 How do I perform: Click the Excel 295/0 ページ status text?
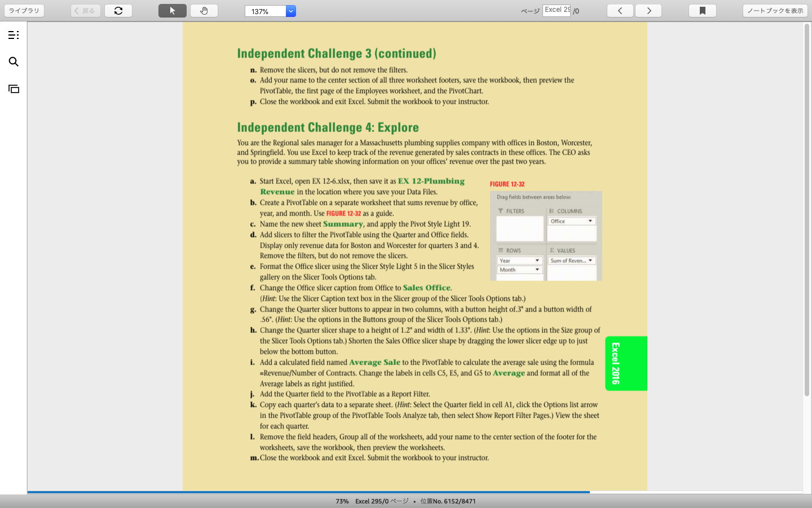[x=382, y=501]
